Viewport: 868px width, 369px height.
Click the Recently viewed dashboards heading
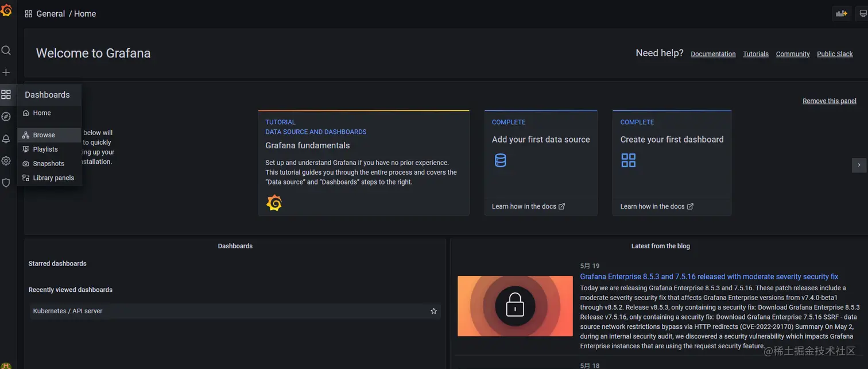71,290
